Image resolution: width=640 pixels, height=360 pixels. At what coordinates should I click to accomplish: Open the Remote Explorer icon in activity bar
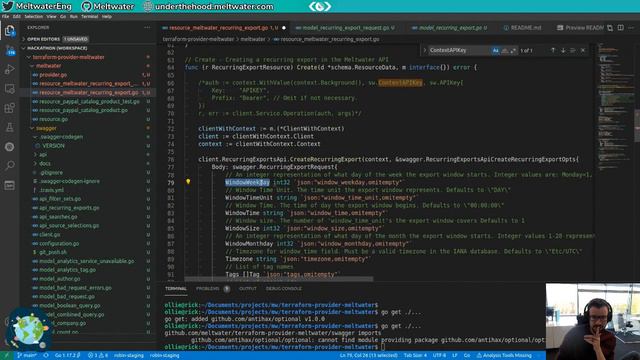point(9,89)
